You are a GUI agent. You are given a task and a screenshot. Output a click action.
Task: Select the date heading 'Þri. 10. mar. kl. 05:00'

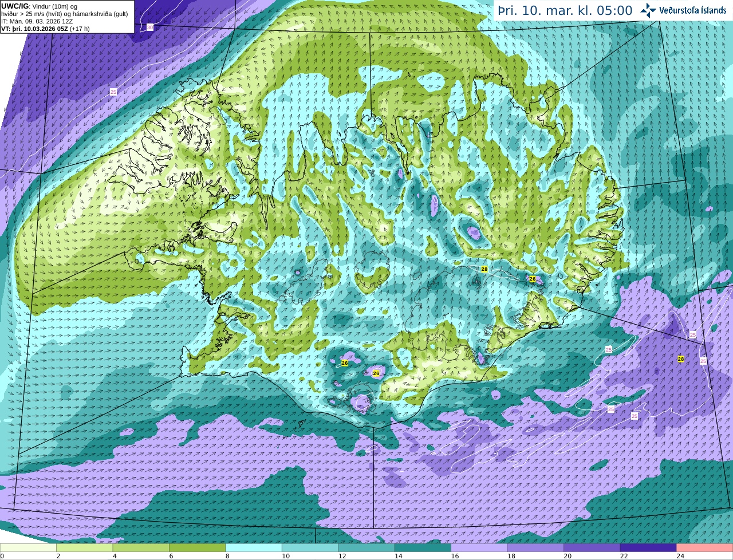pos(565,11)
